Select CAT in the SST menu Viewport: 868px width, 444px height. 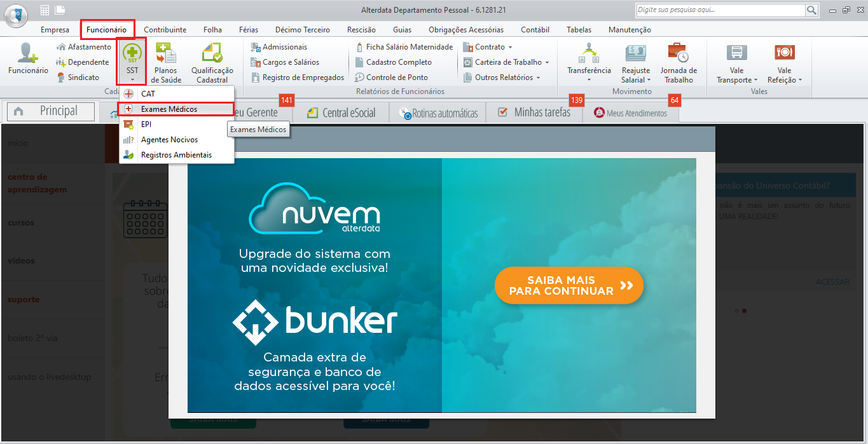pos(177,94)
